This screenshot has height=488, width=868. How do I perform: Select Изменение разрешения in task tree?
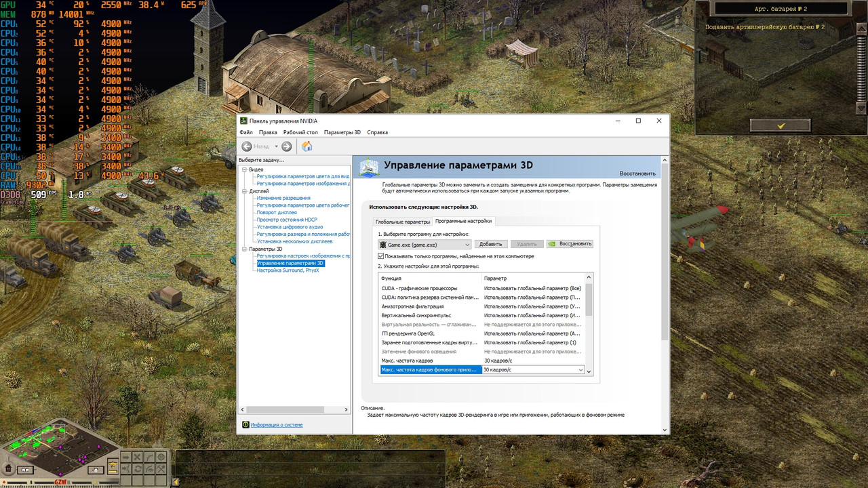click(283, 198)
